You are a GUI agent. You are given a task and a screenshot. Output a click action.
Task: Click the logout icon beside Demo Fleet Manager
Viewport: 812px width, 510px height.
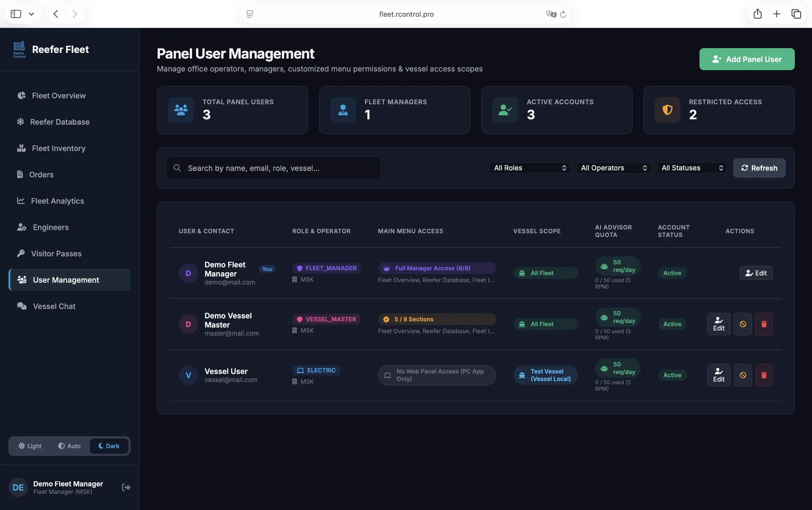coord(126,487)
